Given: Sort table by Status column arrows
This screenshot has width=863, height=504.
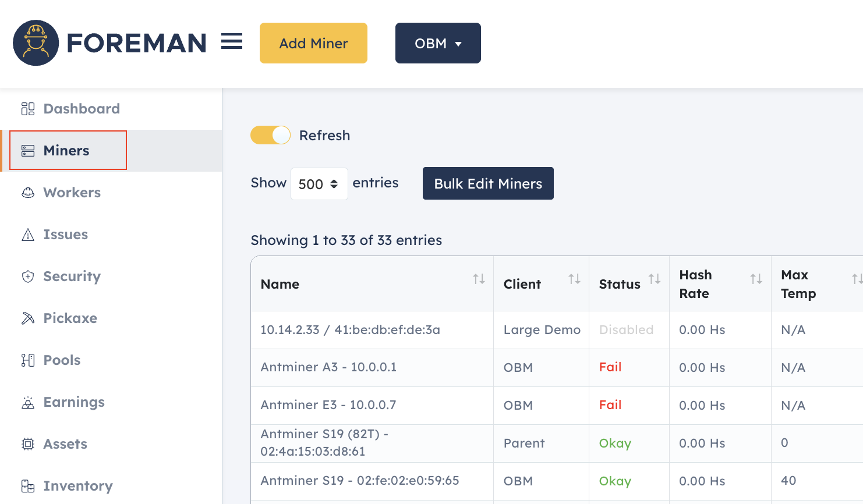Looking at the screenshot, I should click(655, 279).
